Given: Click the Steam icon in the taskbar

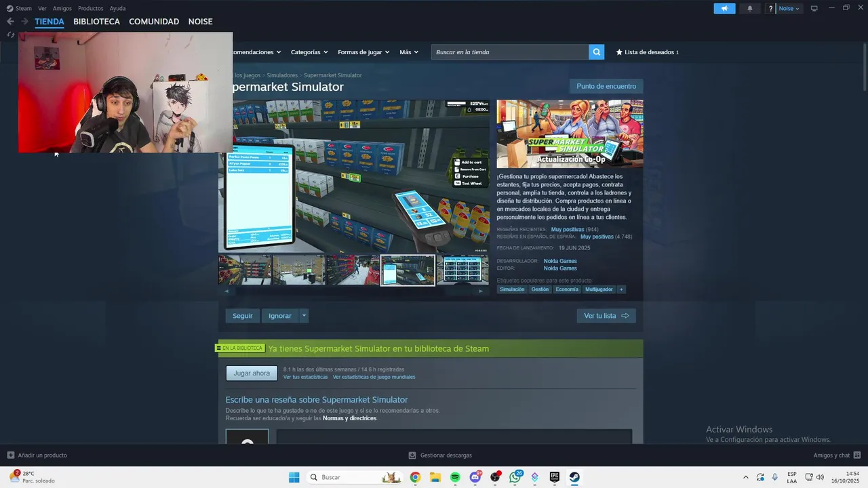Looking at the screenshot, I should pyautogui.click(x=574, y=477).
